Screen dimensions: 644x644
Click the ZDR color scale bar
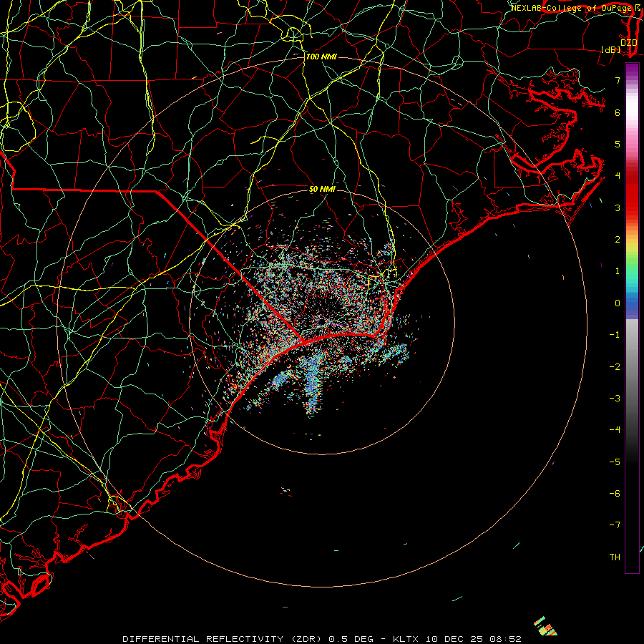[x=632, y=318]
